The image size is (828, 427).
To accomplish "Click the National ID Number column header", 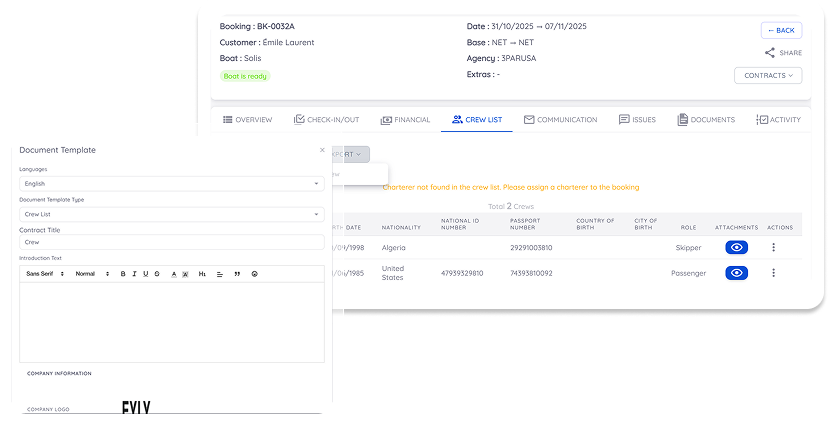I will point(460,224).
